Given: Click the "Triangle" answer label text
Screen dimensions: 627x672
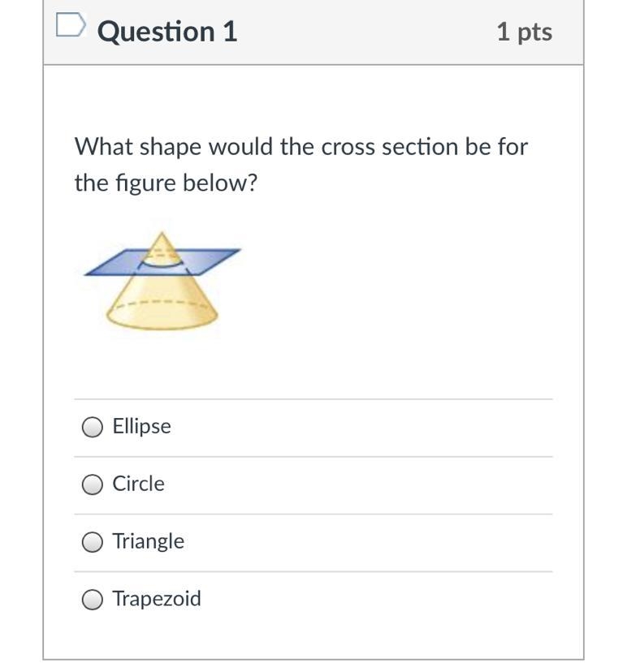Looking at the screenshot, I should [x=149, y=541].
